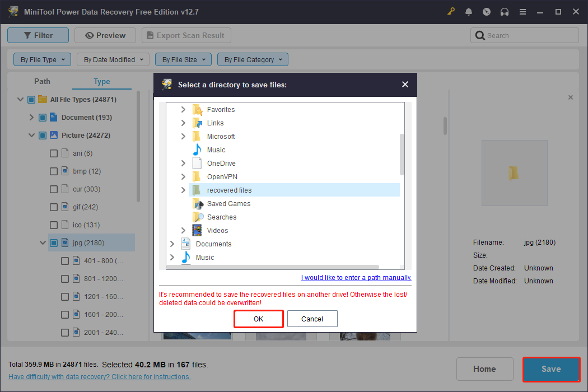Open the hamburger menu icon

coord(522,11)
